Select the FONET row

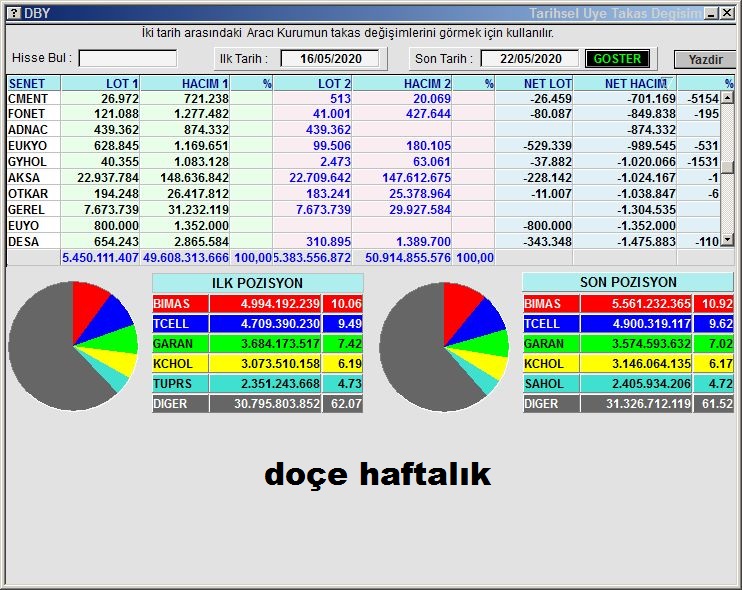pyautogui.click(x=363, y=114)
